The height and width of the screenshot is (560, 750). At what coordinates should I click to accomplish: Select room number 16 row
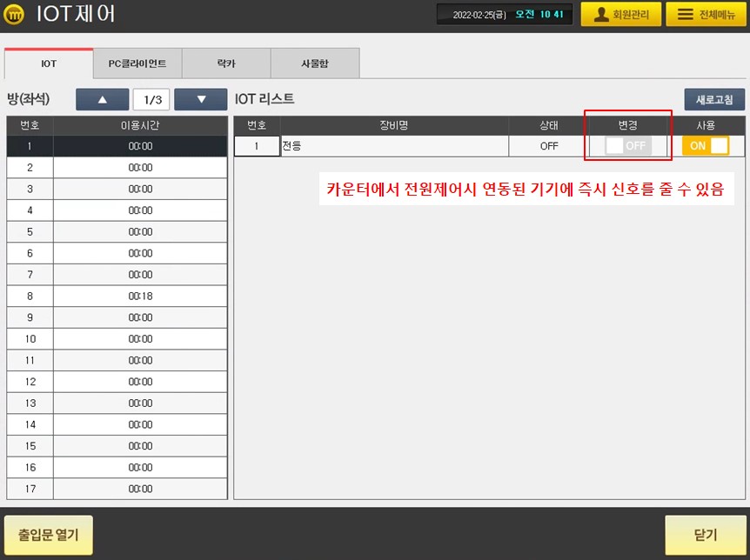click(x=117, y=467)
